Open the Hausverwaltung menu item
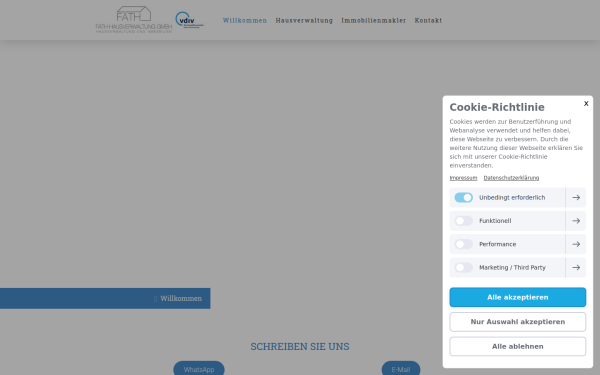 point(304,20)
